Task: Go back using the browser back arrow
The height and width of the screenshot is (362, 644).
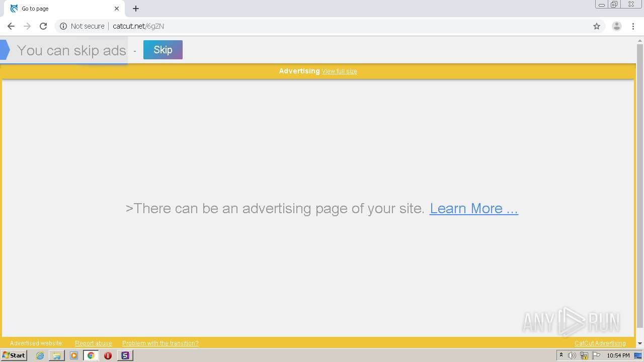Action: tap(11, 26)
